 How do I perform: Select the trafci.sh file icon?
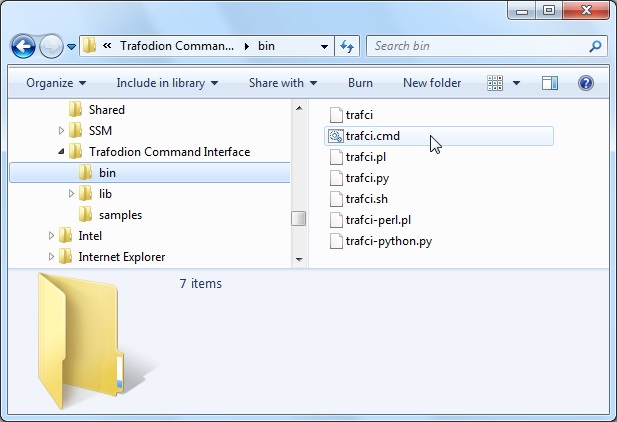336,199
